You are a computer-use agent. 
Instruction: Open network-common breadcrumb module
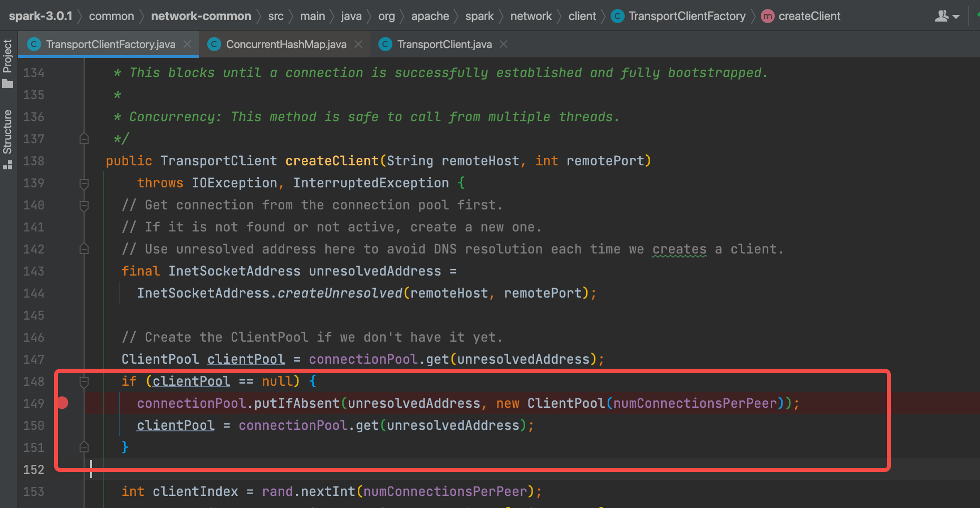[x=201, y=16]
